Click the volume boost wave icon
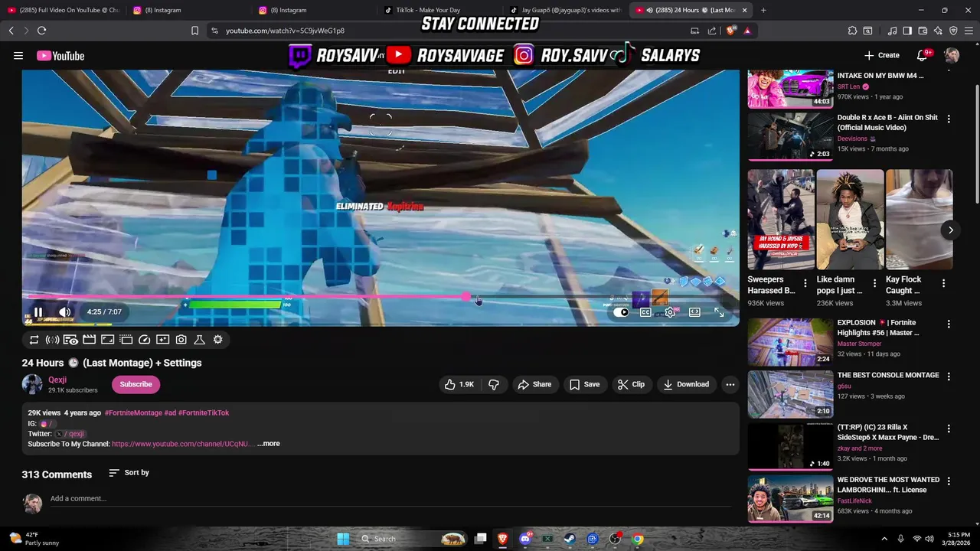 (52, 340)
